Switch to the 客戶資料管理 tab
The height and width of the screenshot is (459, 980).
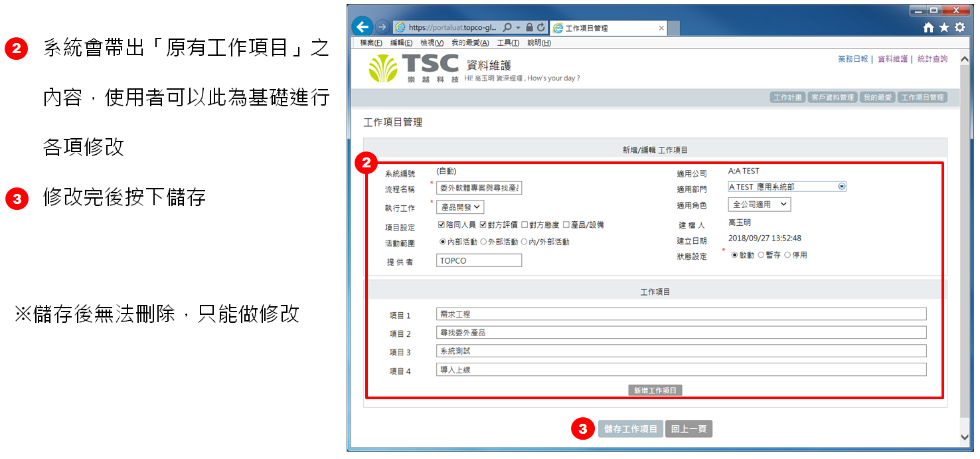click(833, 98)
